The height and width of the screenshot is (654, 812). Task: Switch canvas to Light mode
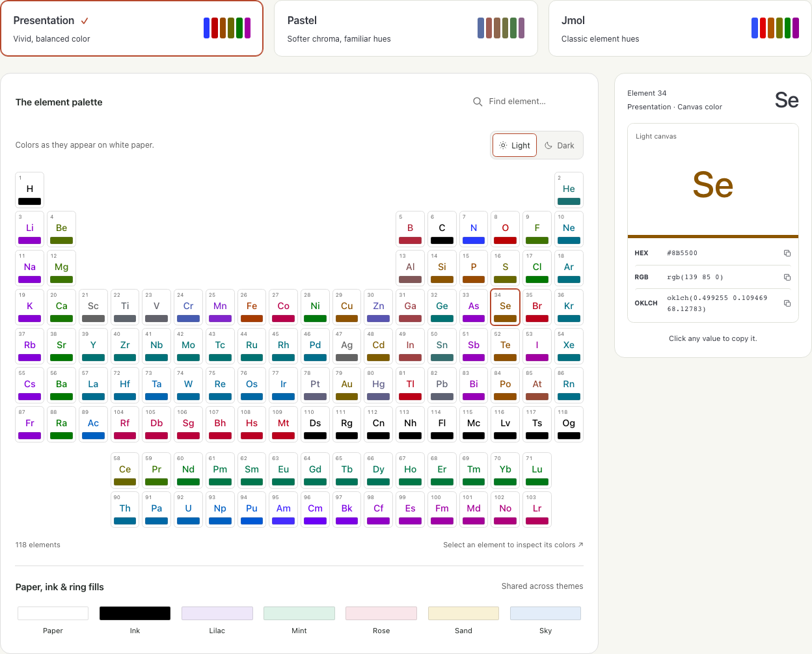[x=515, y=145]
